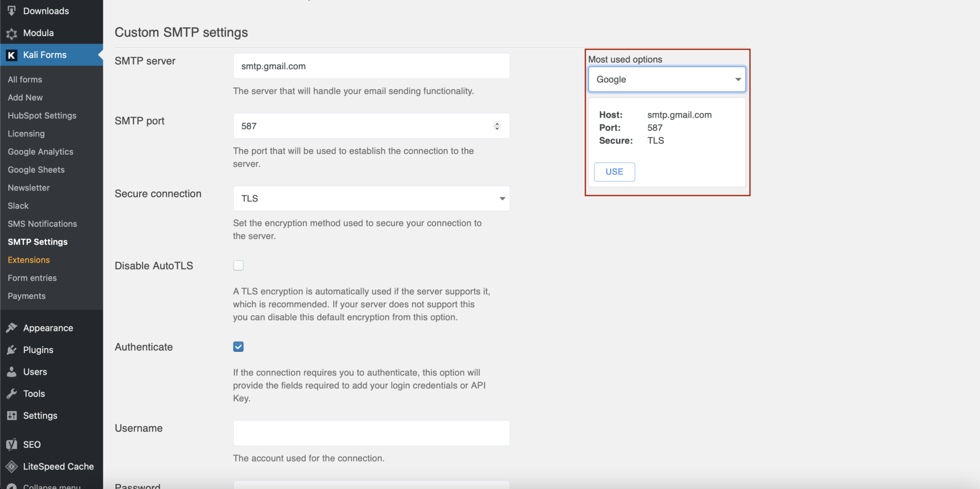Go to SMTP Settings menu entry
Screen dimensions: 980x489
pos(37,242)
